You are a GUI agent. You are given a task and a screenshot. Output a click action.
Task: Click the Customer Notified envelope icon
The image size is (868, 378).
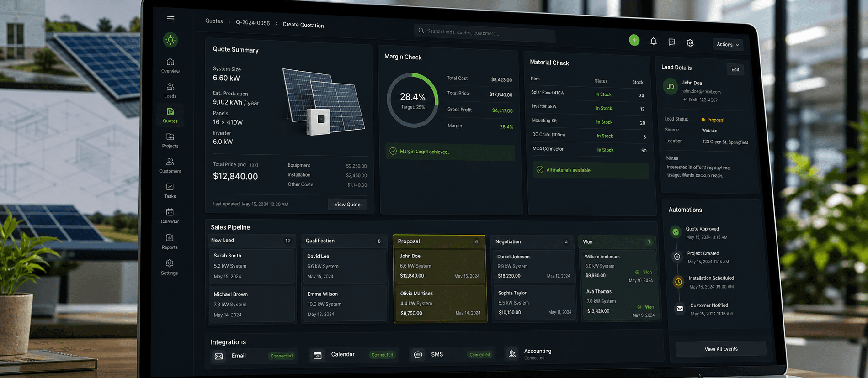click(x=680, y=309)
